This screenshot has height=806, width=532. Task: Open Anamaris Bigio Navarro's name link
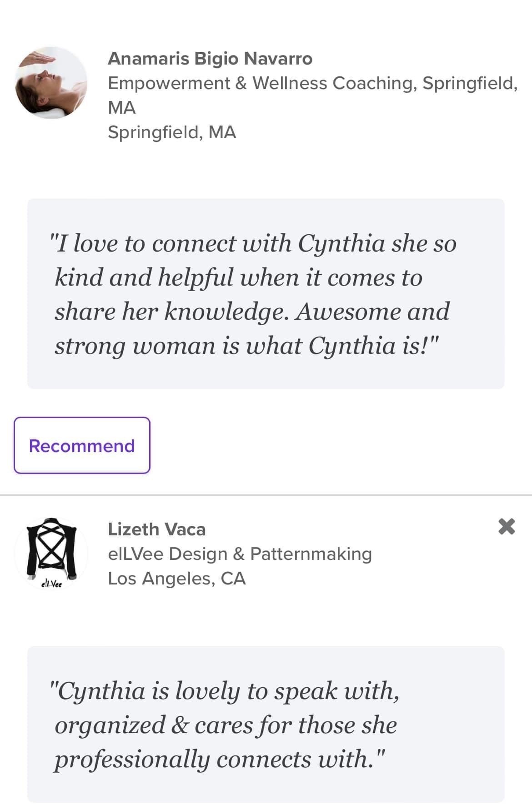[x=210, y=59]
